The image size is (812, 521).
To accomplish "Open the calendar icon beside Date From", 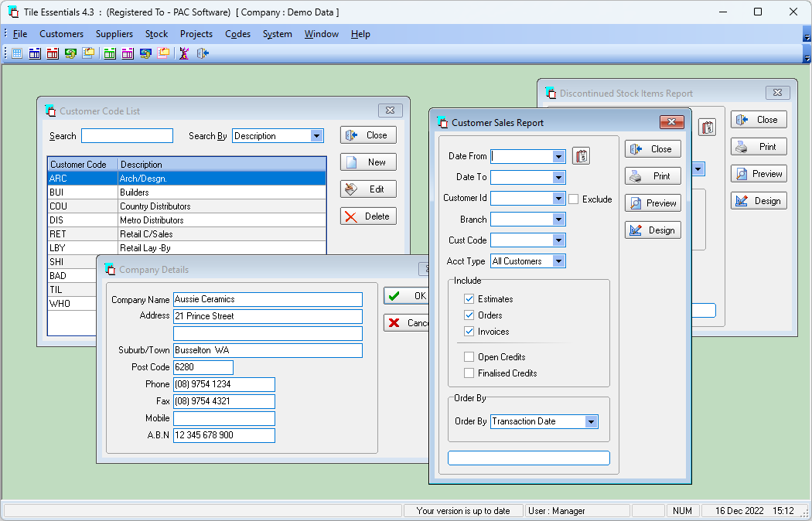I will pyautogui.click(x=581, y=156).
